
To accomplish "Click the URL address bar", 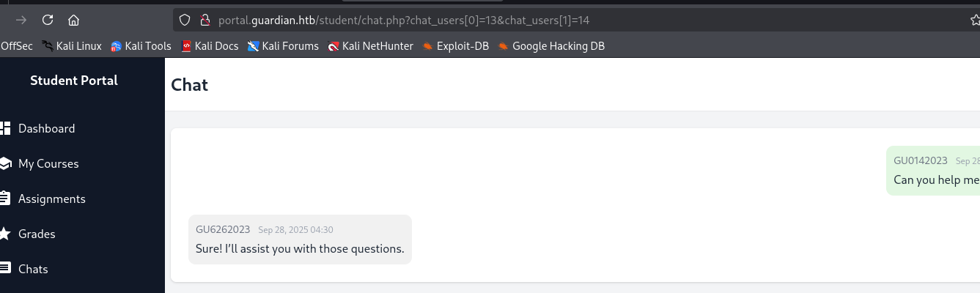I will click(x=513, y=20).
